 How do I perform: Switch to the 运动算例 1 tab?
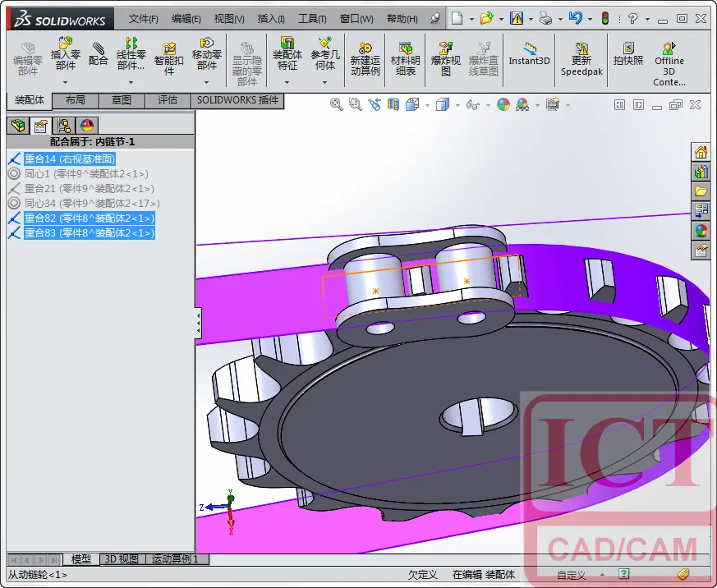(175, 559)
